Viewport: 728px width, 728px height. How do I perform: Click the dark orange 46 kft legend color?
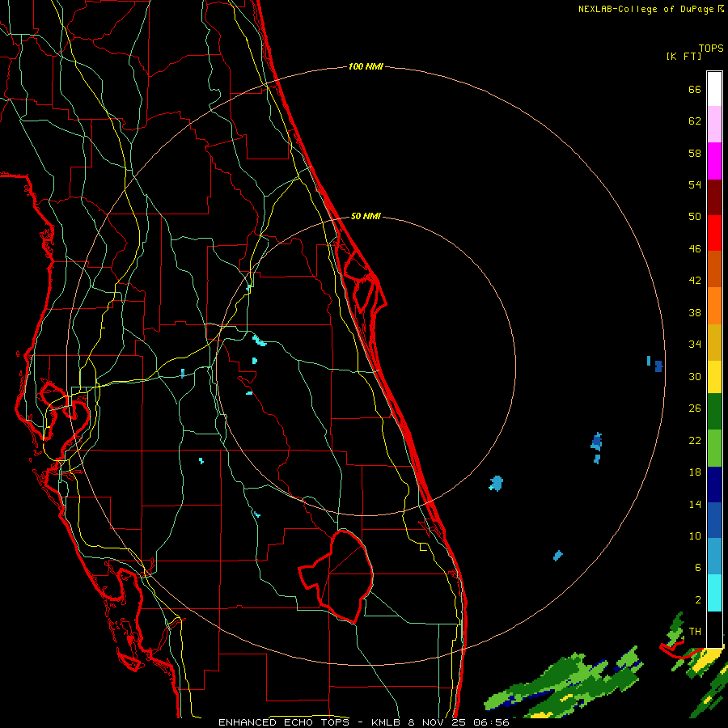click(x=714, y=269)
